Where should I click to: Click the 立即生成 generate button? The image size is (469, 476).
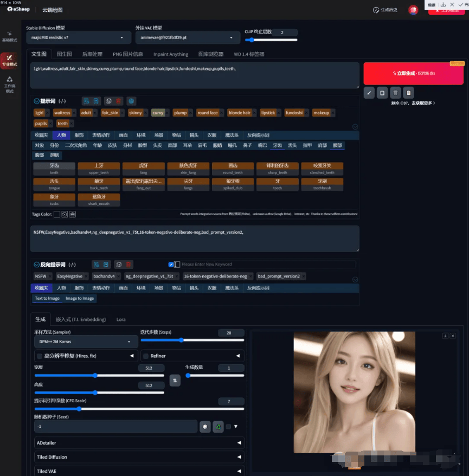[414, 73]
